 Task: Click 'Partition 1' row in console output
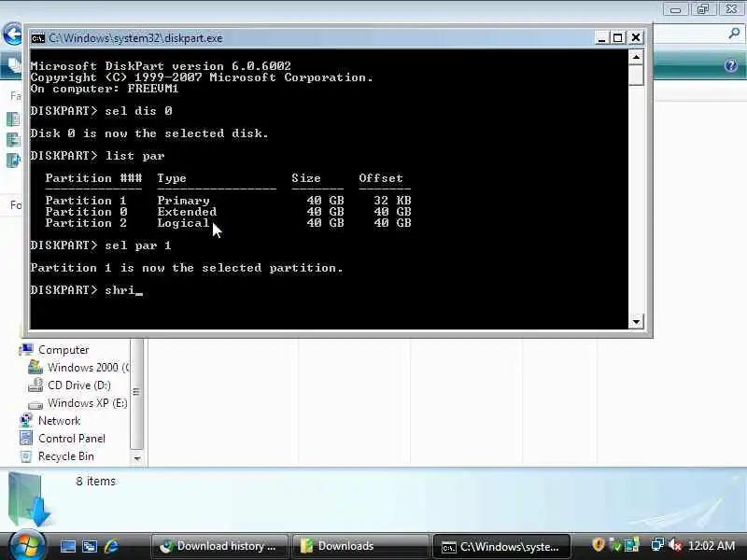click(228, 201)
